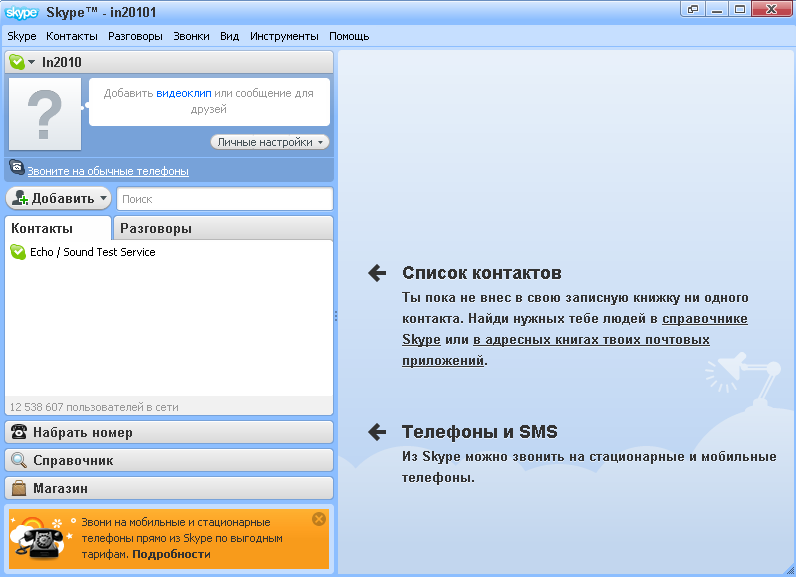
Task: Click the Поиск search field
Action: pyautogui.click(x=225, y=199)
